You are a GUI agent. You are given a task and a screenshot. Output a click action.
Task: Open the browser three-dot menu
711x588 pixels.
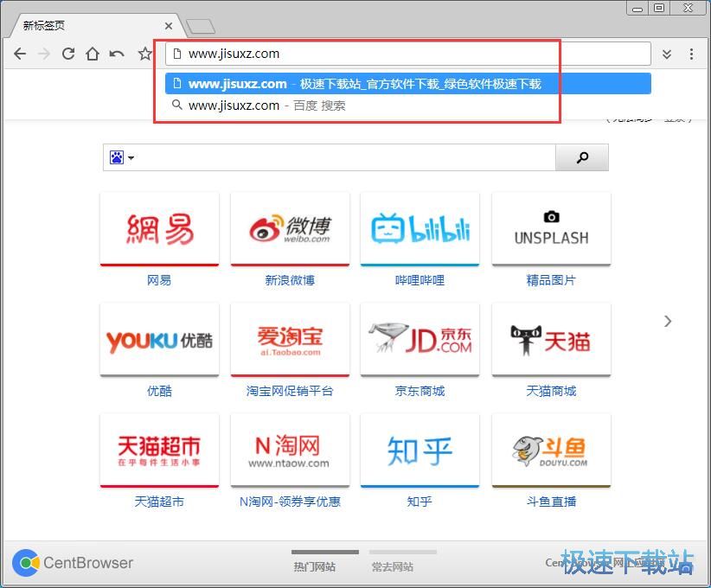pos(691,54)
